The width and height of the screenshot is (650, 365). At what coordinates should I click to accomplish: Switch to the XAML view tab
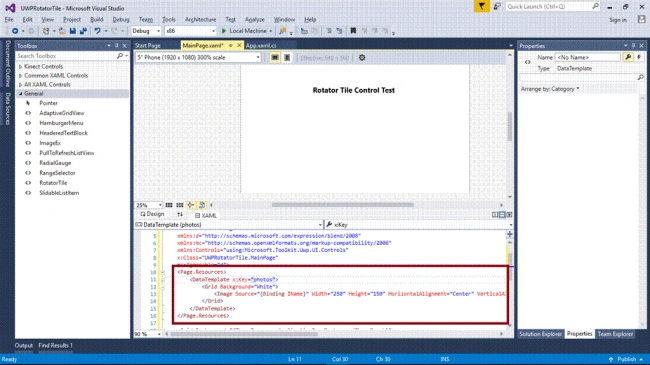click(206, 215)
